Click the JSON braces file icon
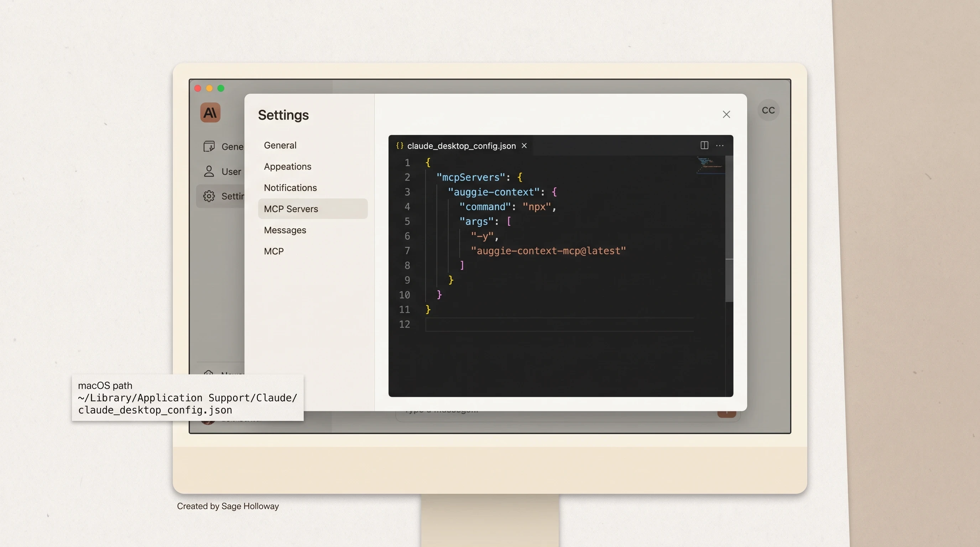 [x=400, y=146]
